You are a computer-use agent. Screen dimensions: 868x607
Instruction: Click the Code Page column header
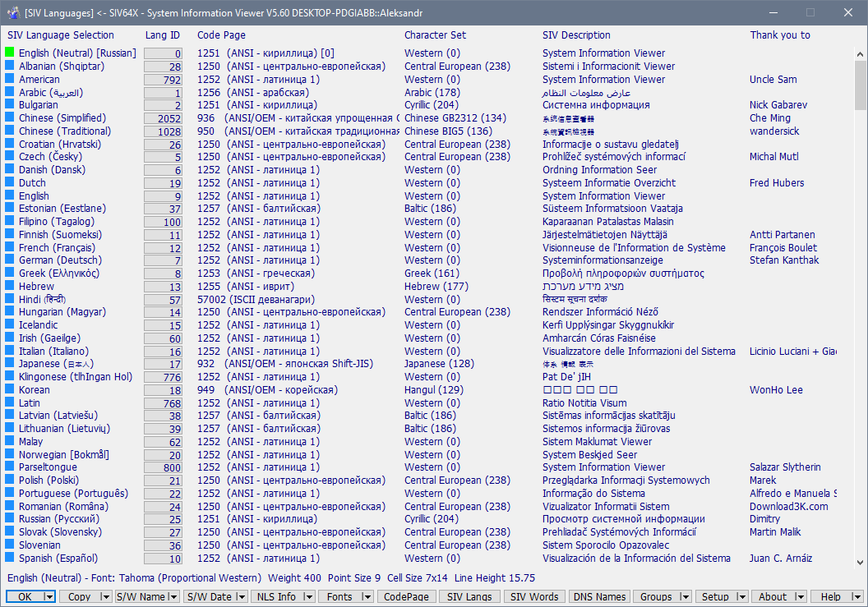pos(221,34)
